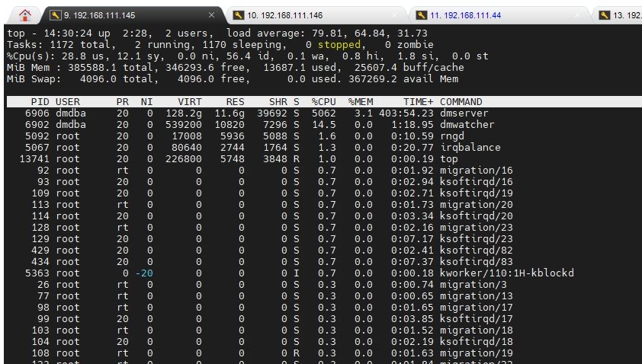
Task: Click the ksoftirqd/83 command
Action: coord(477,262)
